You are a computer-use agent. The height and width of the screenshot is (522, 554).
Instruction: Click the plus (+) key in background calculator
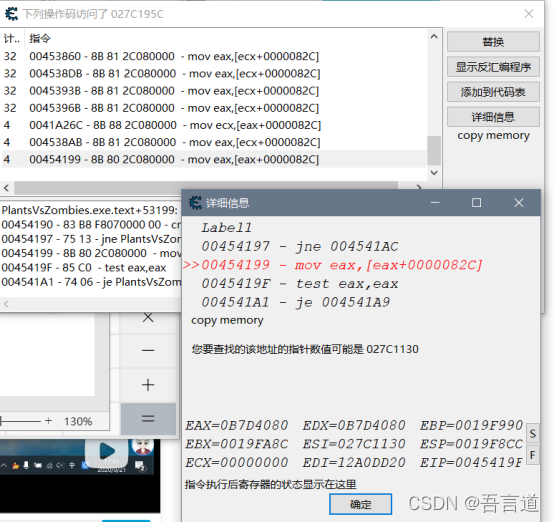148,385
